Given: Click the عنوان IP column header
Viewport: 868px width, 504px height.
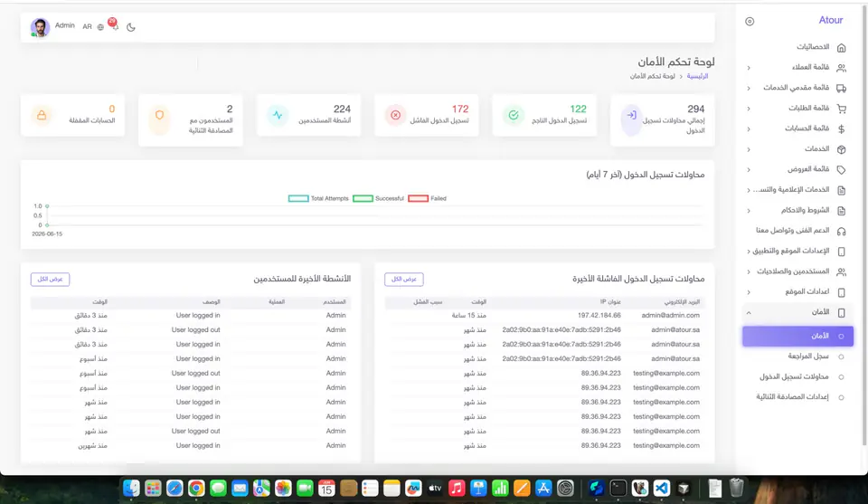Looking at the screenshot, I should pyautogui.click(x=610, y=302).
